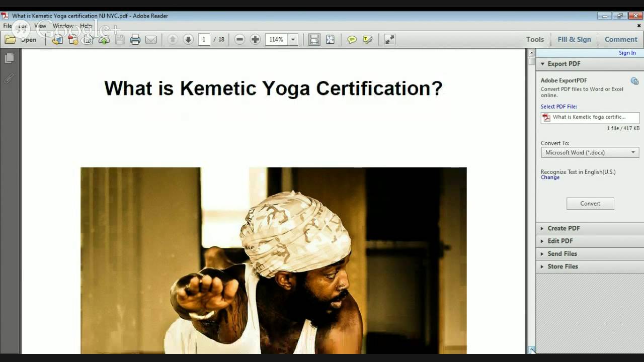Click the fit one full page icon
This screenshot has width=644, height=362.
(x=330, y=39)
